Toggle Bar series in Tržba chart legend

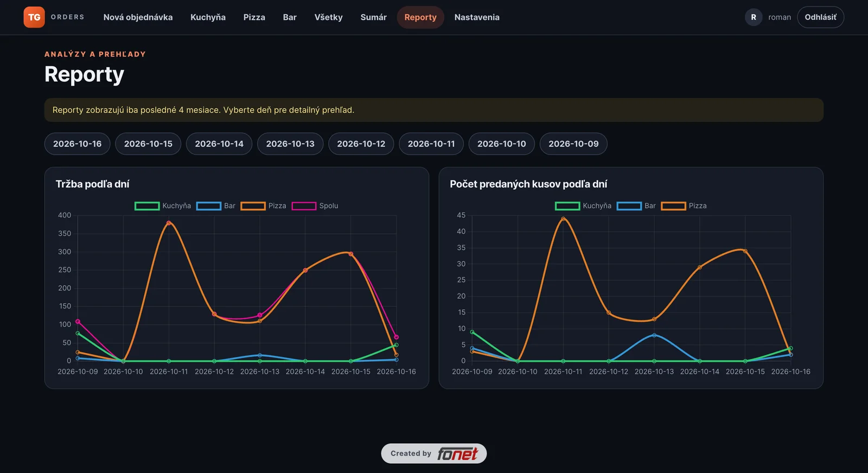(x=216, y=206)
